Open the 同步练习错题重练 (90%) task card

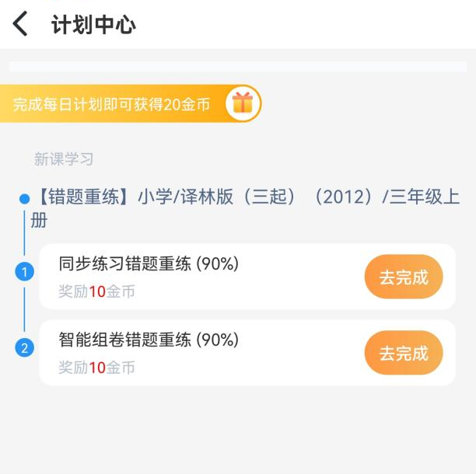(247, 277)
